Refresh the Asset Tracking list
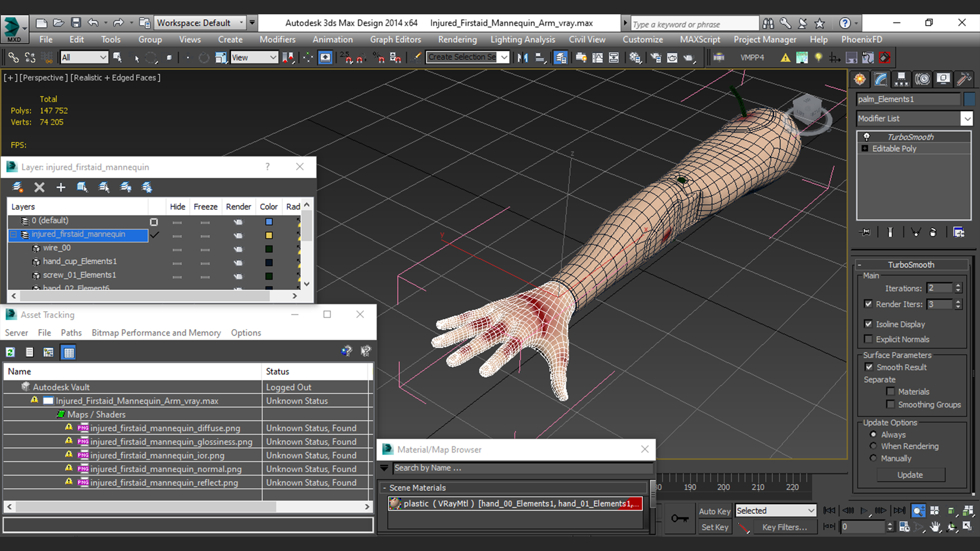Screen dimensions: 980x551 (10, 352)
